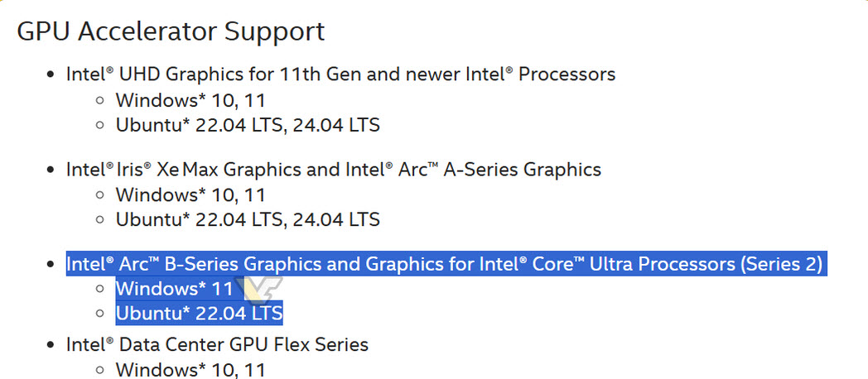This screenshot has width=868, height=379.
Task: Click the bullet before Intel Iris Xe Max Graphics
Action: point(51,170)
